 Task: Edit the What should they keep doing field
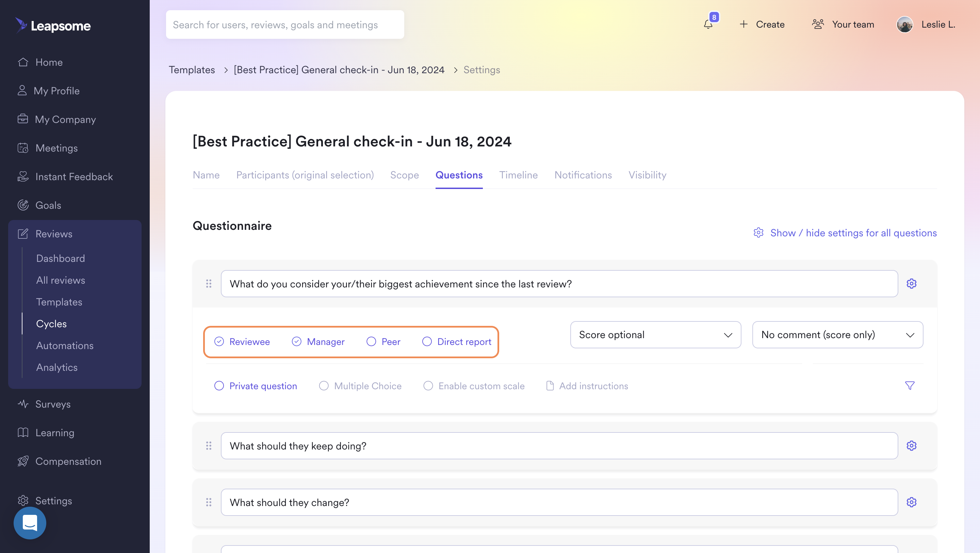pos(559,445)
